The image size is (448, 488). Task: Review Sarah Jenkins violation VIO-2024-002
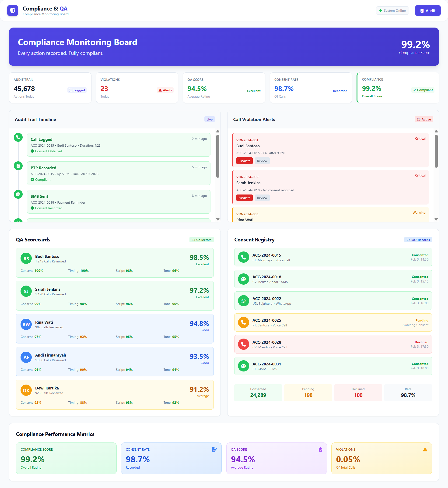(262, 198)
